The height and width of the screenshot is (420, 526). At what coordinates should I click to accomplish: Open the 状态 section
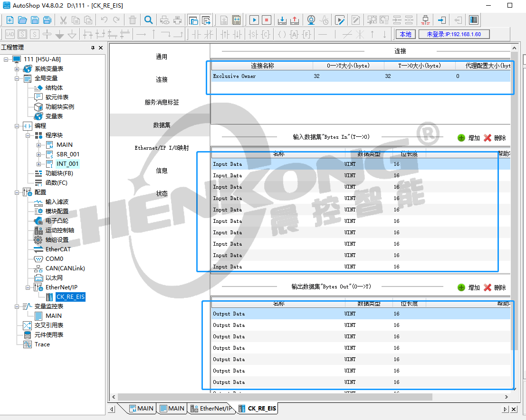click(x=162, y=193)
